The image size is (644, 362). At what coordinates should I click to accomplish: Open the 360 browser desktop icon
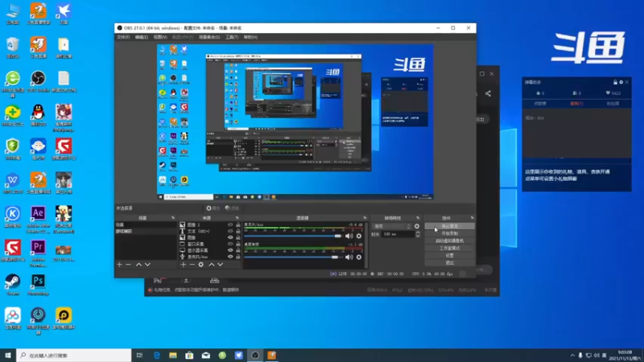pyautogui.click(x=13, y=84)
